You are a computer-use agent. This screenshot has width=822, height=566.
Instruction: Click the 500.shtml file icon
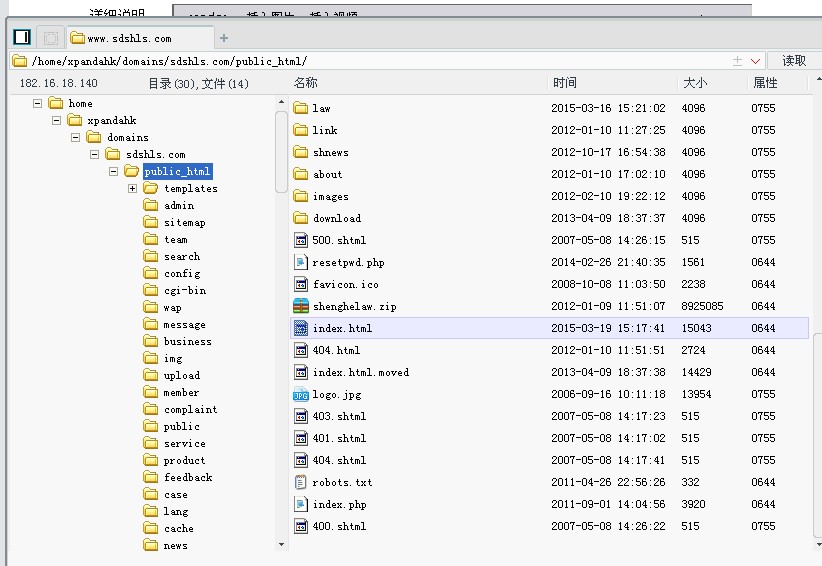pos(300,240)
